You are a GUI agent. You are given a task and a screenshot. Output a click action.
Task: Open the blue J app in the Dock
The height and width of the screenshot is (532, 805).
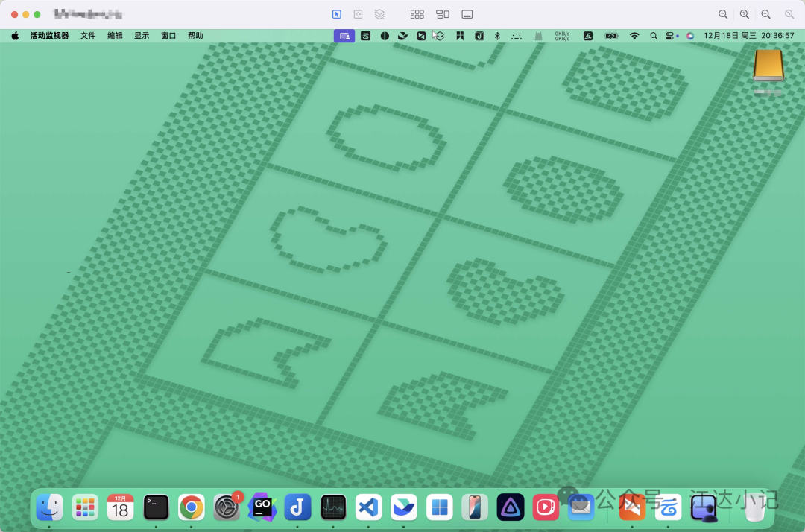click(297, 507)
